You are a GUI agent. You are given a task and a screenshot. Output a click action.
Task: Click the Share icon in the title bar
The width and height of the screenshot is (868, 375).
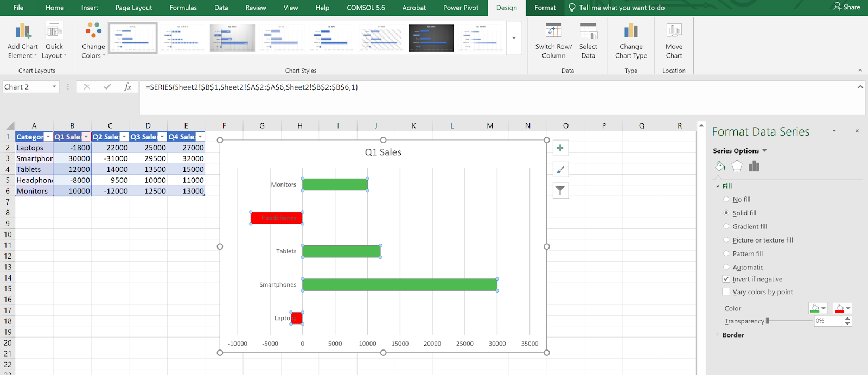837,7
